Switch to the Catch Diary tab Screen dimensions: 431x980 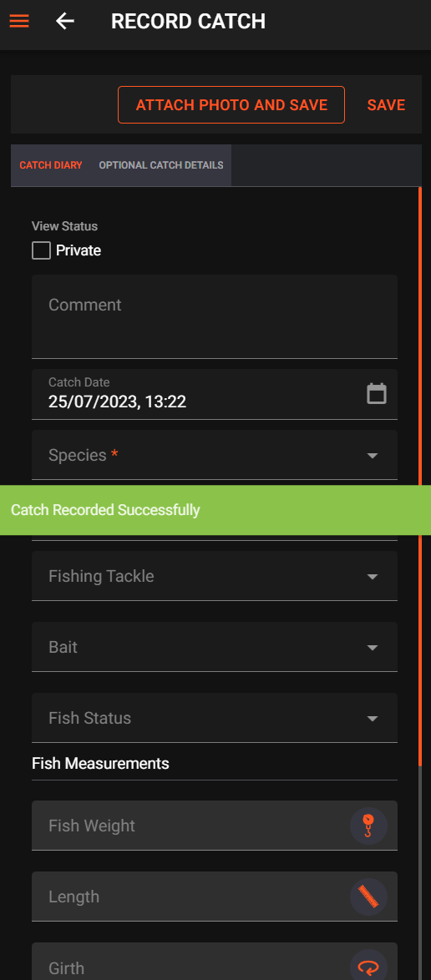(51, 165)
